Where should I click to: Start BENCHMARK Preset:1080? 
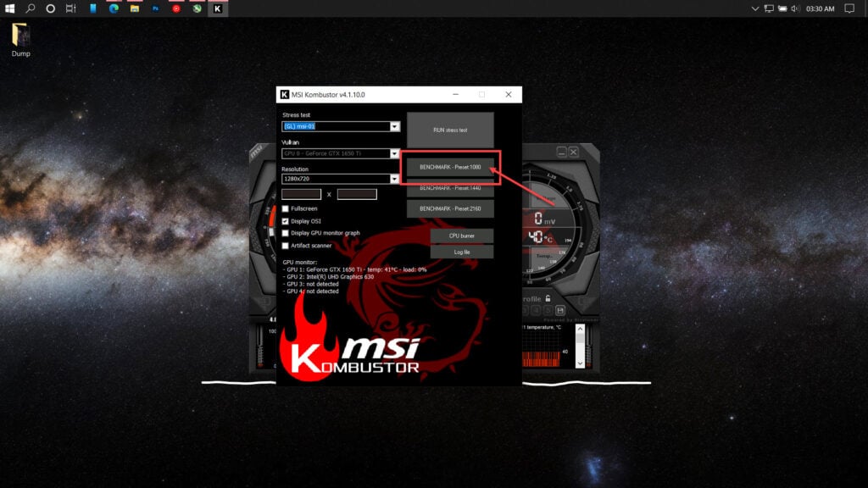(450, 167)
